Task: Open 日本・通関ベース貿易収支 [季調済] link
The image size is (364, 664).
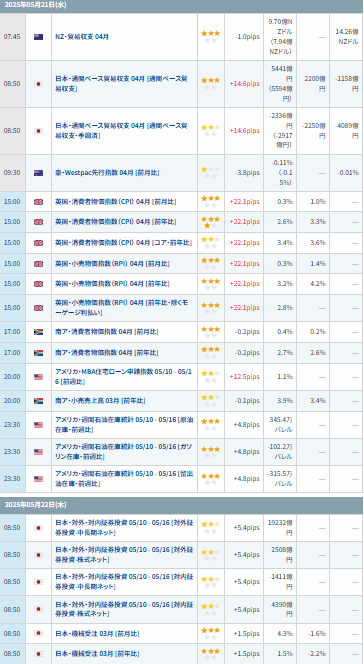Action: (x=121, y=130)
